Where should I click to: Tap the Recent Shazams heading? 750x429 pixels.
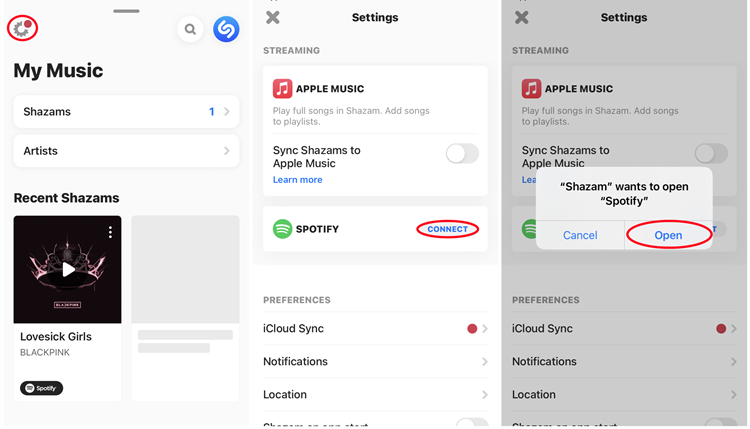tap(66, 198)
